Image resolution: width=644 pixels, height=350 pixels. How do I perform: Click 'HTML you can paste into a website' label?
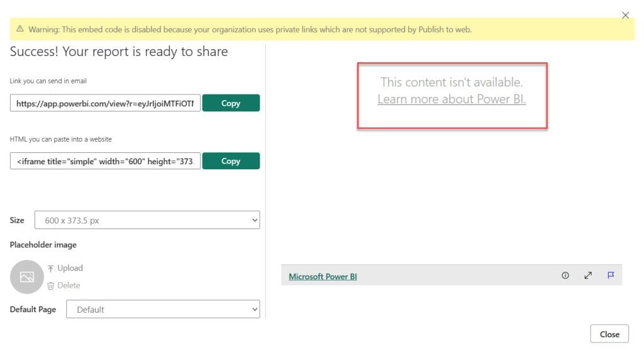(61, 139)
